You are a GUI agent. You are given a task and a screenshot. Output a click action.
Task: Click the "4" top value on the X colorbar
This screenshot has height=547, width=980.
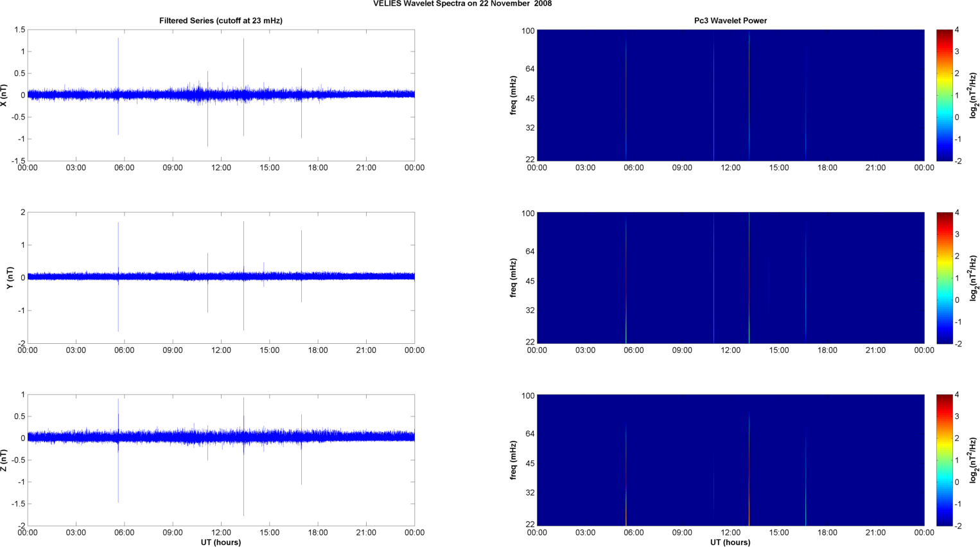point(957,30)
